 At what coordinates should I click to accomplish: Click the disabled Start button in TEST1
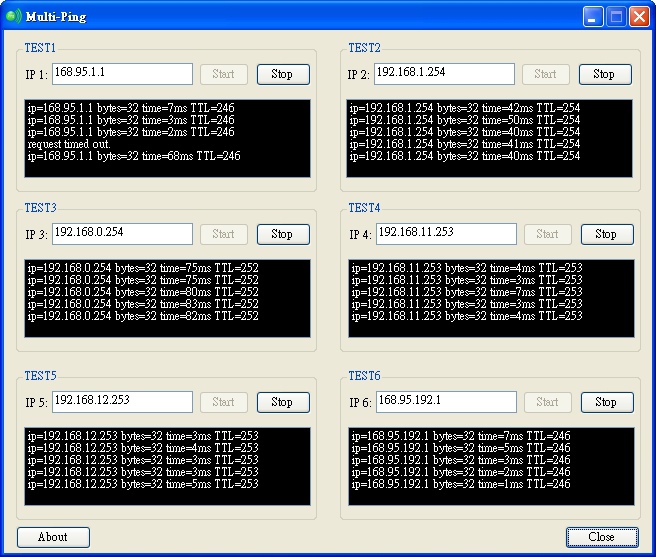(x=224, y=74)
